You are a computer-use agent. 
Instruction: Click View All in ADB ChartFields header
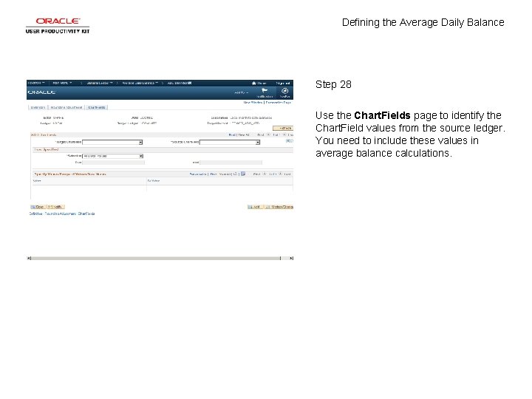tap(244, 134)
